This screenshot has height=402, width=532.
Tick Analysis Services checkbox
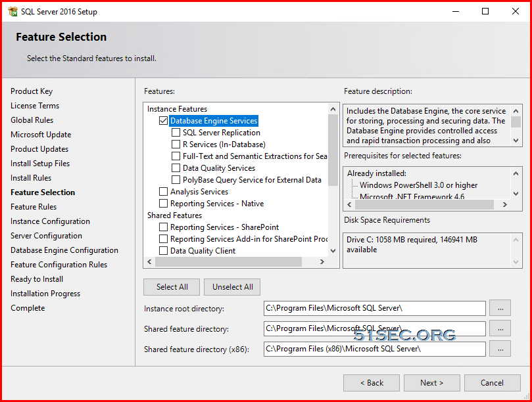pos(163,192)
